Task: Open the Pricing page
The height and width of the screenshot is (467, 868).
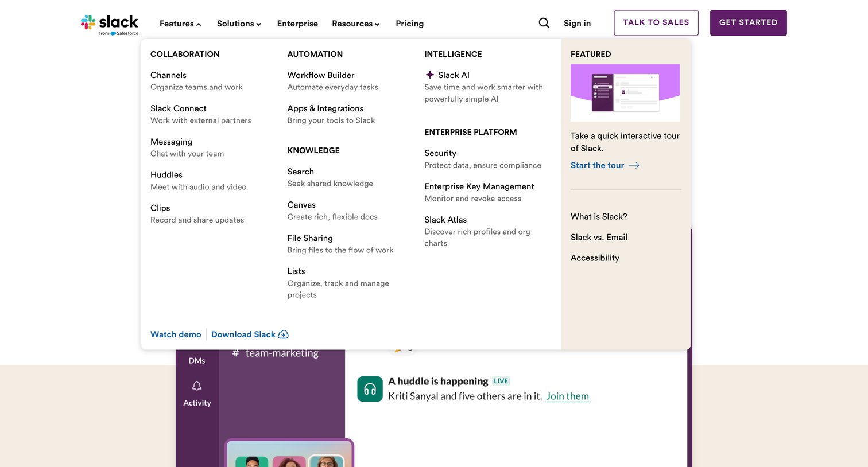Action: (x=410, y=24)
